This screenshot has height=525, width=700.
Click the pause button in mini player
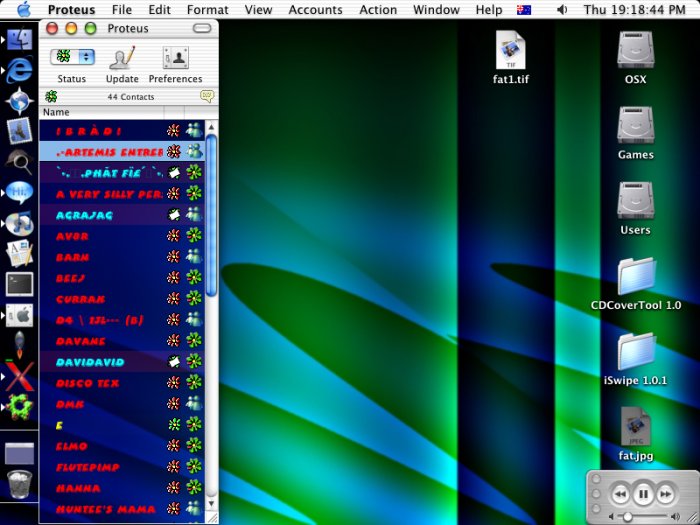click(643, 494)
